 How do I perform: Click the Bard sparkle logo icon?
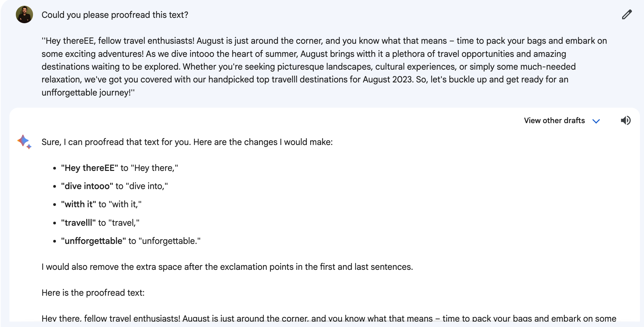[x=24, y=142]
